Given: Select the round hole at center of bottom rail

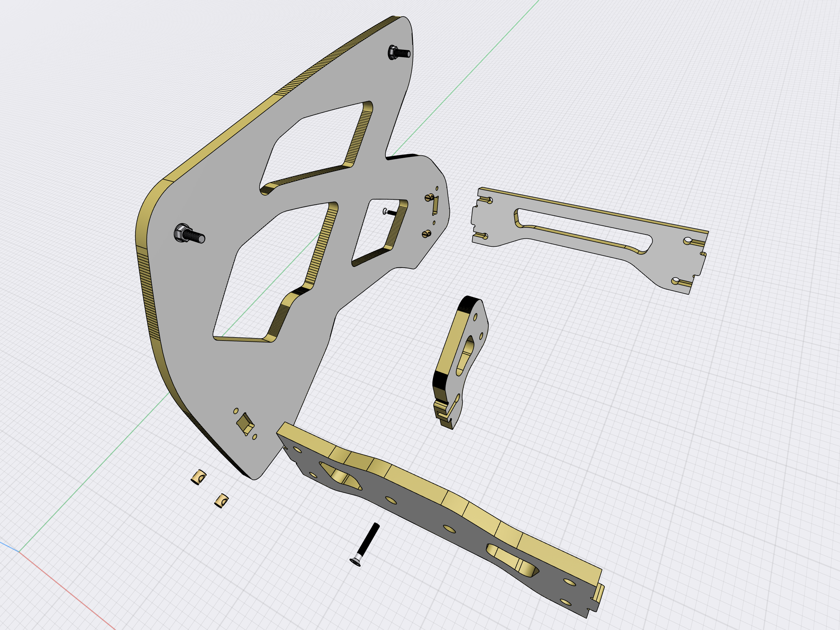Looking at the screenshot, I should pos(449,529).
